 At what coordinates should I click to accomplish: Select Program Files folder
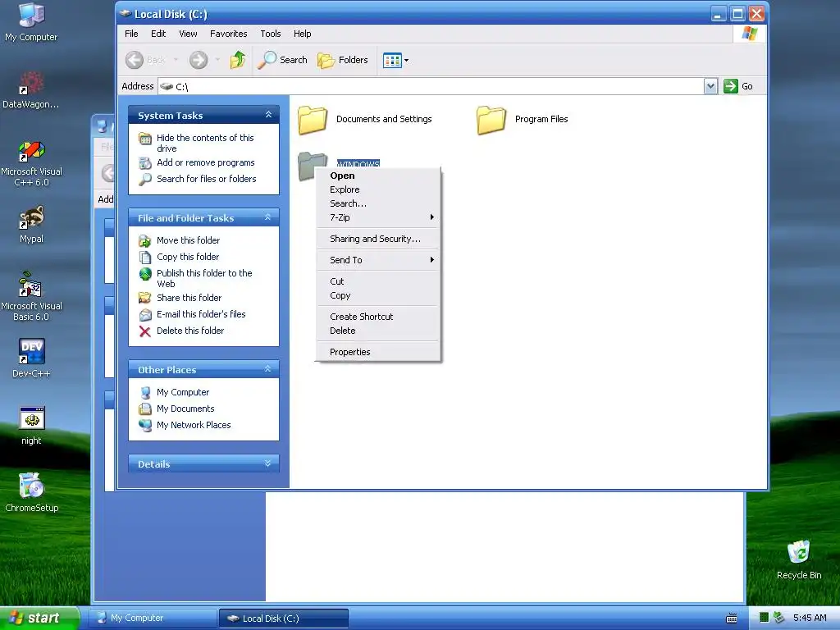523,120
